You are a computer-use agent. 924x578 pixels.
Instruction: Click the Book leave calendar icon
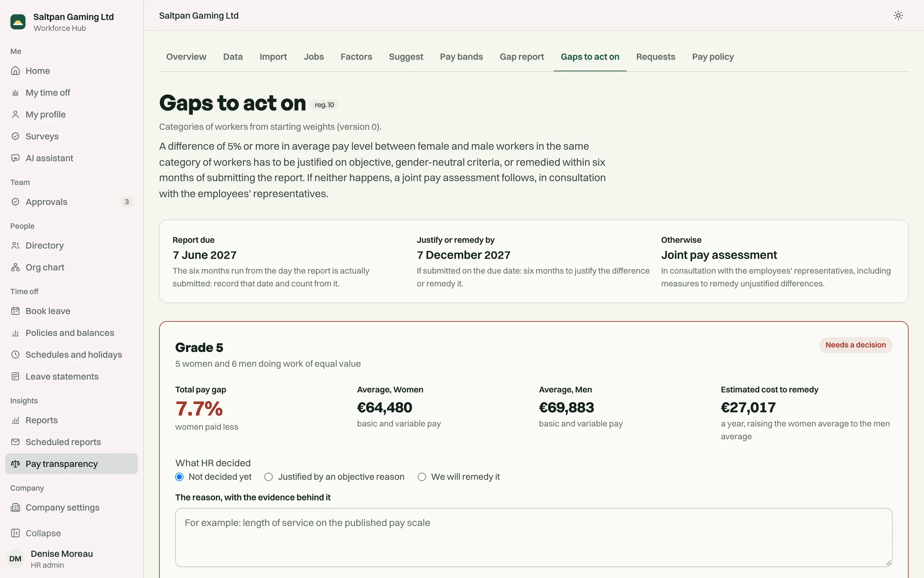point(15,311)
